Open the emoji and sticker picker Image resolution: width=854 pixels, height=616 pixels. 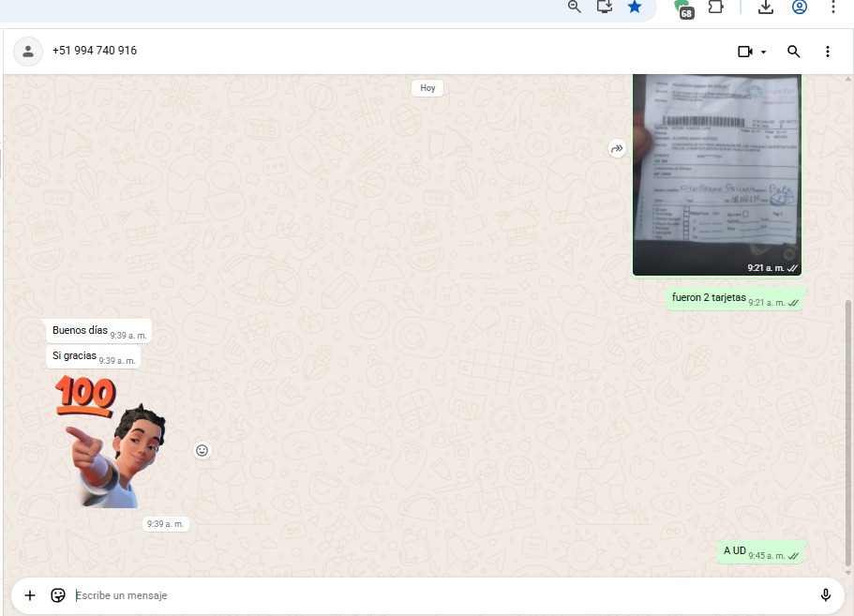(x=58, y=595)
